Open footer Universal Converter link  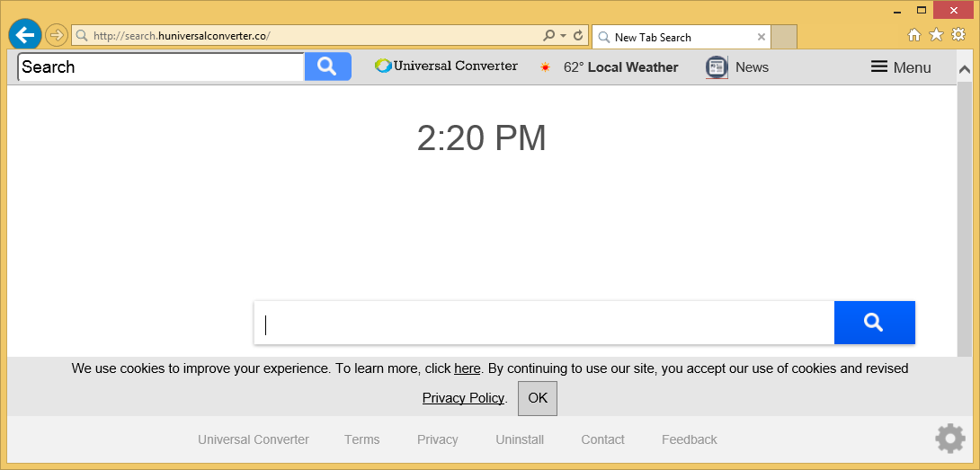(254, 440)
